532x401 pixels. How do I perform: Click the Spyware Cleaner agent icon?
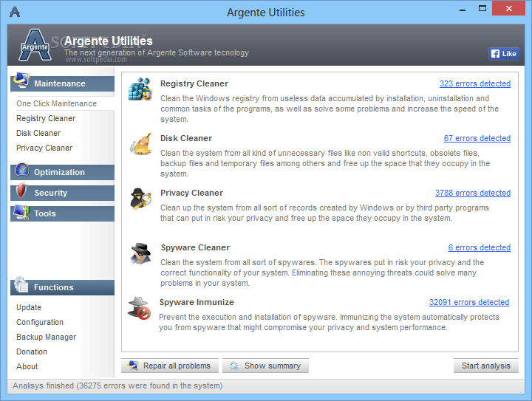point(140,253)
